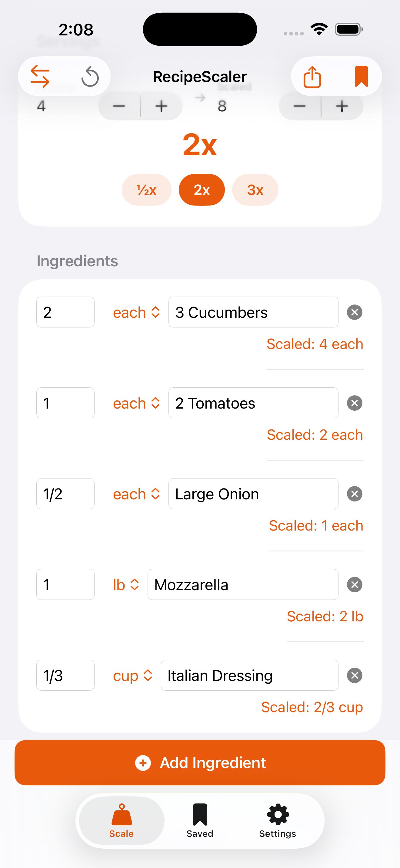400x868 pixels.
Task: Select the 3x scale preset
Action: [x=255, y=190]
